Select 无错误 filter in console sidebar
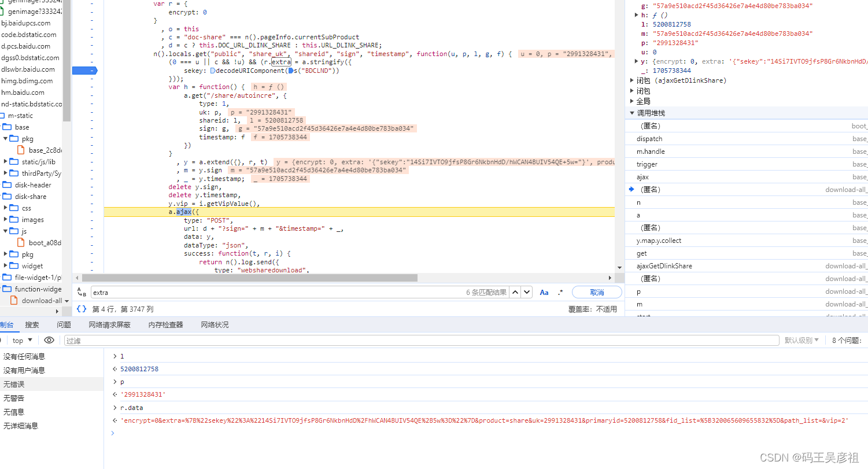The height and width of the screenshot is (469, 868). click(x=52, y=385)
